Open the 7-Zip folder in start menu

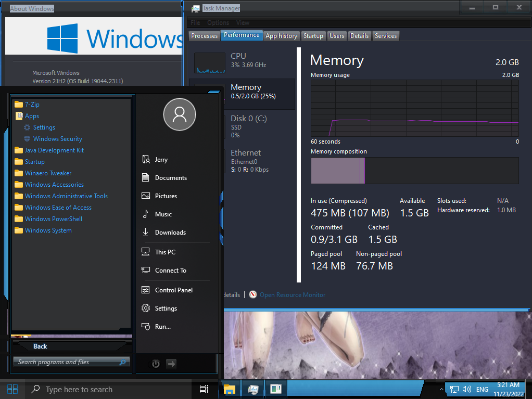27,105
